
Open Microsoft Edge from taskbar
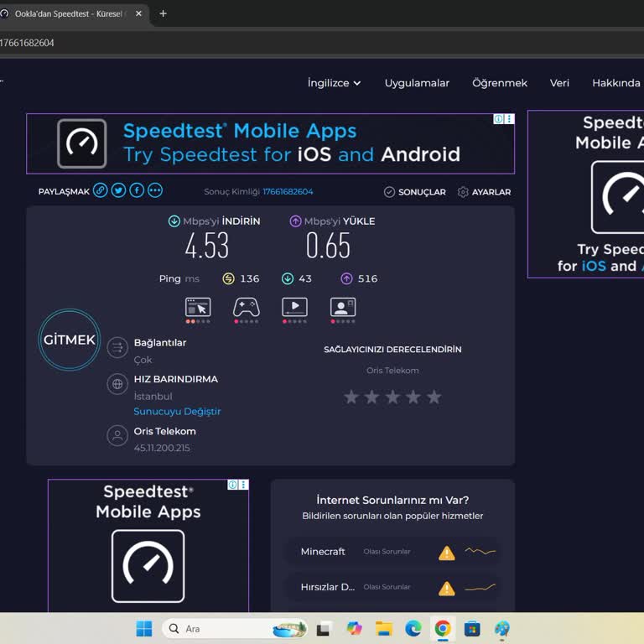413,628
